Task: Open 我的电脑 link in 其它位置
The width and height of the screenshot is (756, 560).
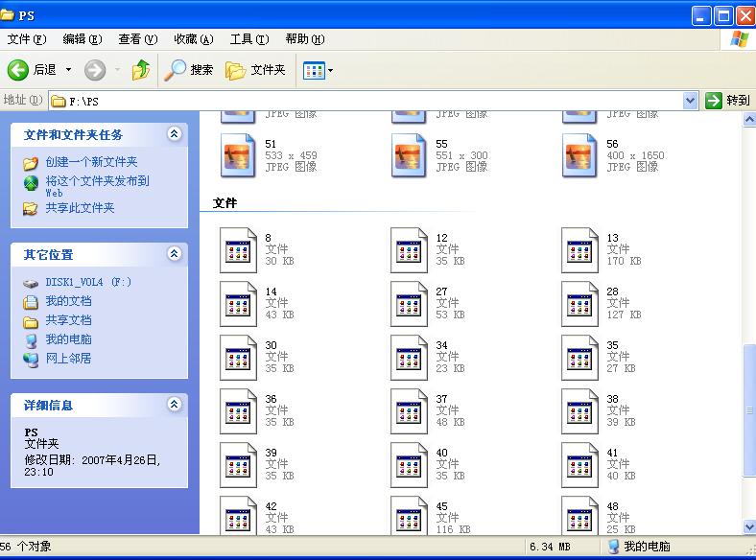Action: 68,339
